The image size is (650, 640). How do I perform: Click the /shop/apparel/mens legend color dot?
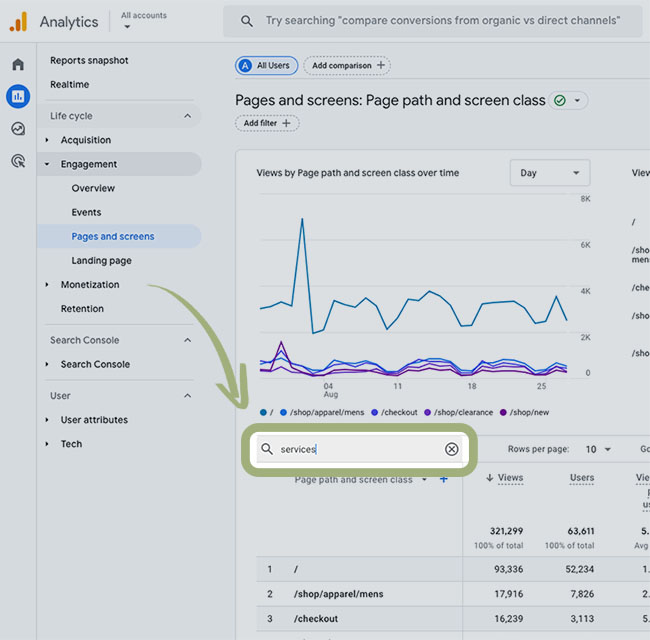tap(284, 412)
